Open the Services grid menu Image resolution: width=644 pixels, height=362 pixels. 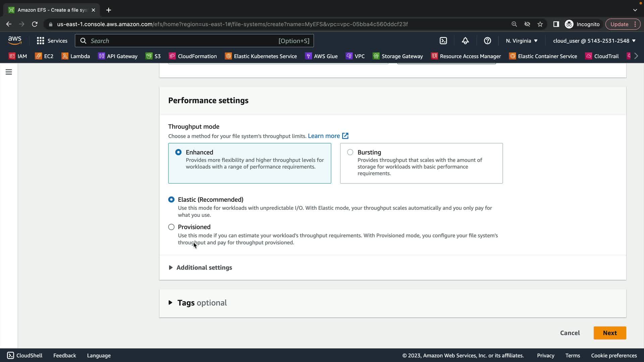[x=52, y=41]
